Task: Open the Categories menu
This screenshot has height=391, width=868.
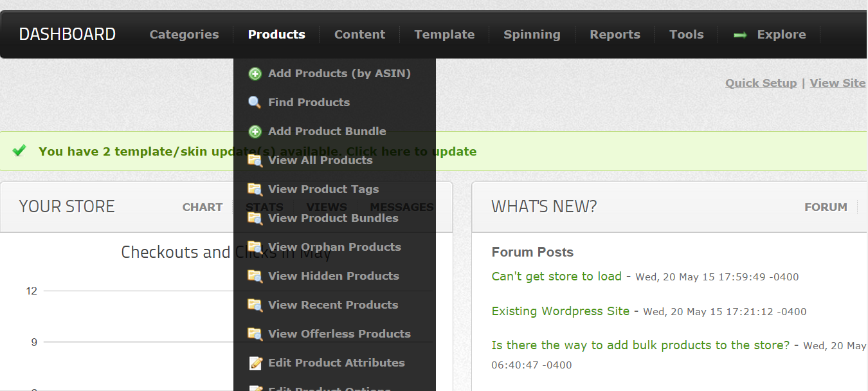Action: pyautogui.click(x=185, y=35)
